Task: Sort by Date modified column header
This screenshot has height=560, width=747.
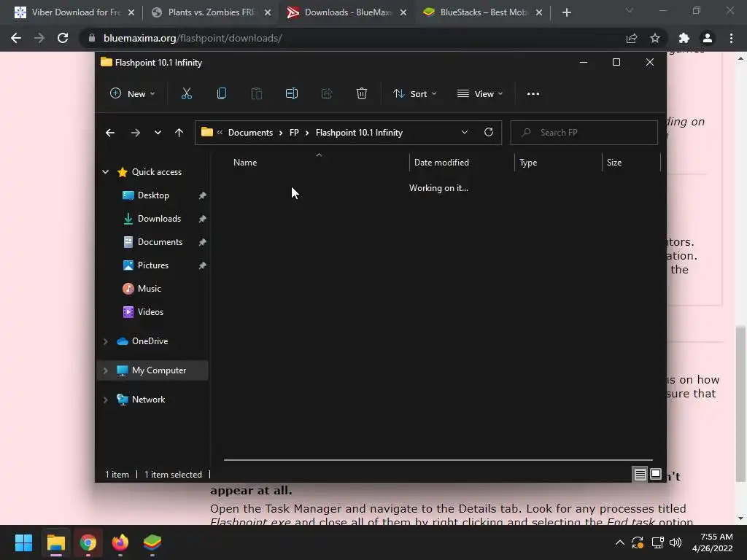Action: coord(462,163)
